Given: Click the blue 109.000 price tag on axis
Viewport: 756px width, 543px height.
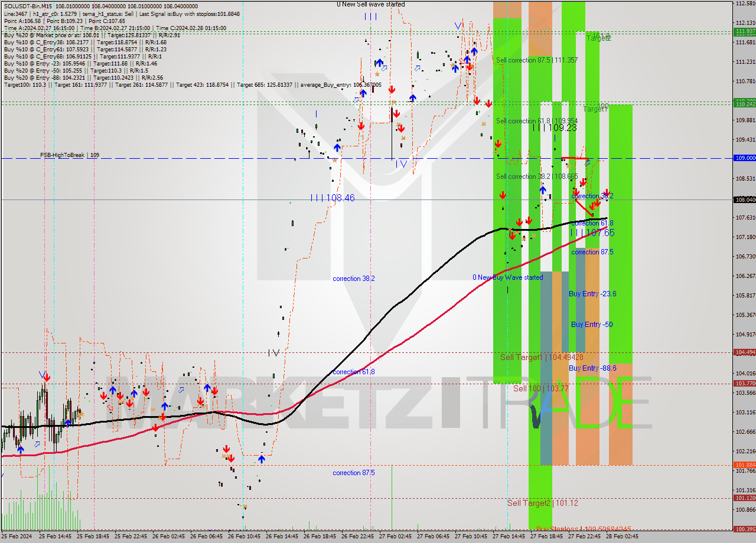Looking at the screenshot, I should [x=745, y=158].
